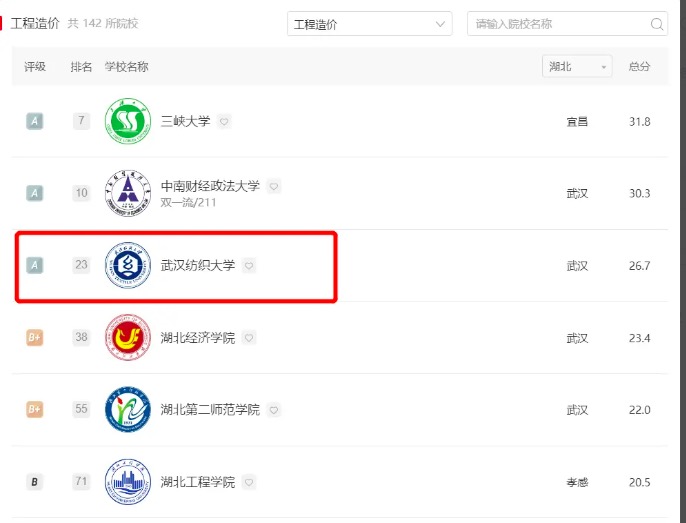Click the search magnifier icon
This screenshot has width=686, height=523.
[x=657, y=24]
